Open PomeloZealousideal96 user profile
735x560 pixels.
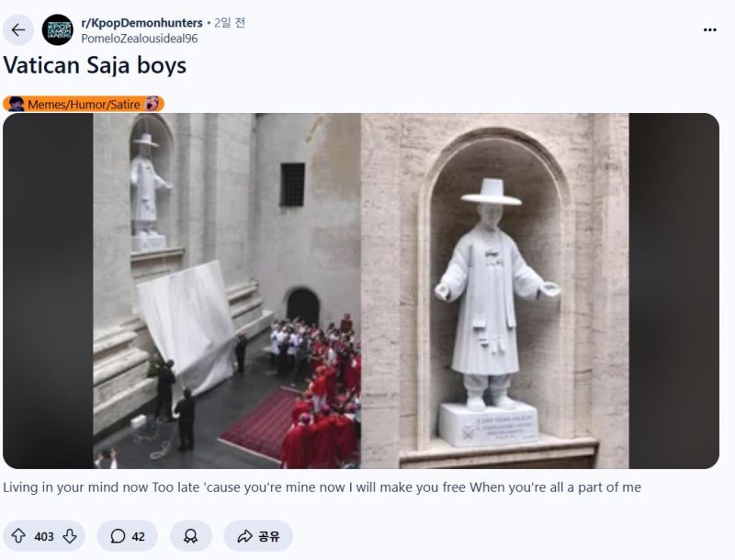click(x=140, y=39)
